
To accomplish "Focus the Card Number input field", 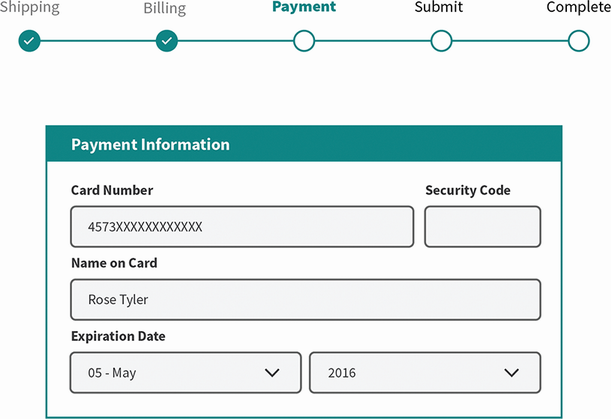I will pyautogui.click(x=241, y=227).
